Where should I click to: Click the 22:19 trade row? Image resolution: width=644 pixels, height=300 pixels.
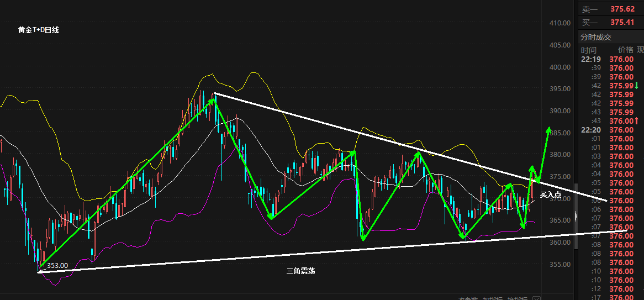(611, 59)
